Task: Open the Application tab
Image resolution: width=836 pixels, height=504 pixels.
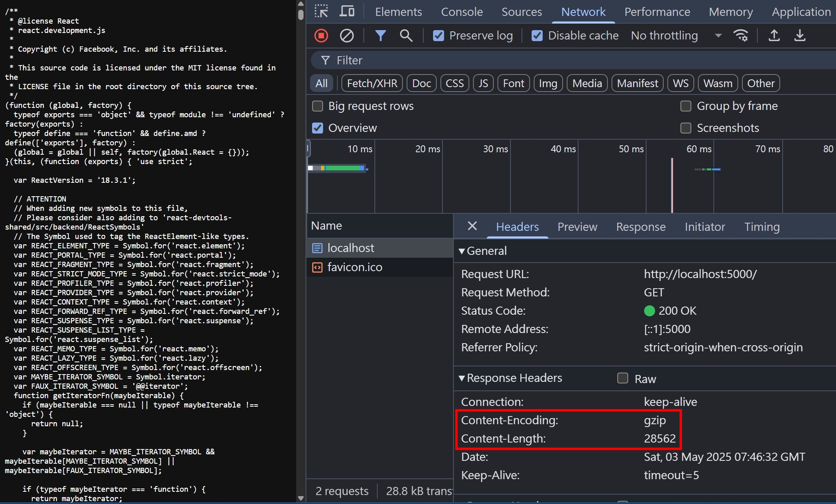Action: (x=801, y=12)
